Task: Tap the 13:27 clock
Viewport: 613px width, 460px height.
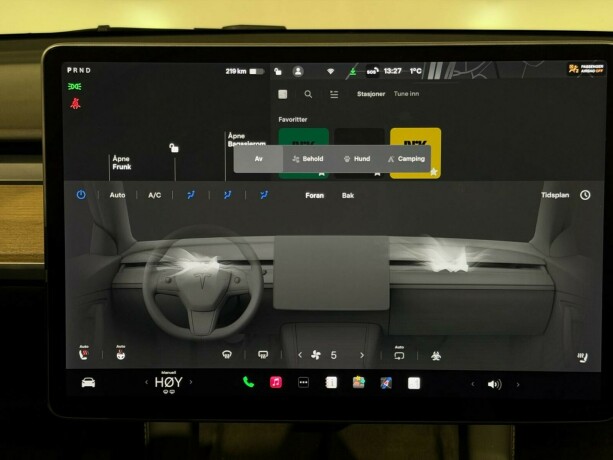Action: click(x=393, y=71)
